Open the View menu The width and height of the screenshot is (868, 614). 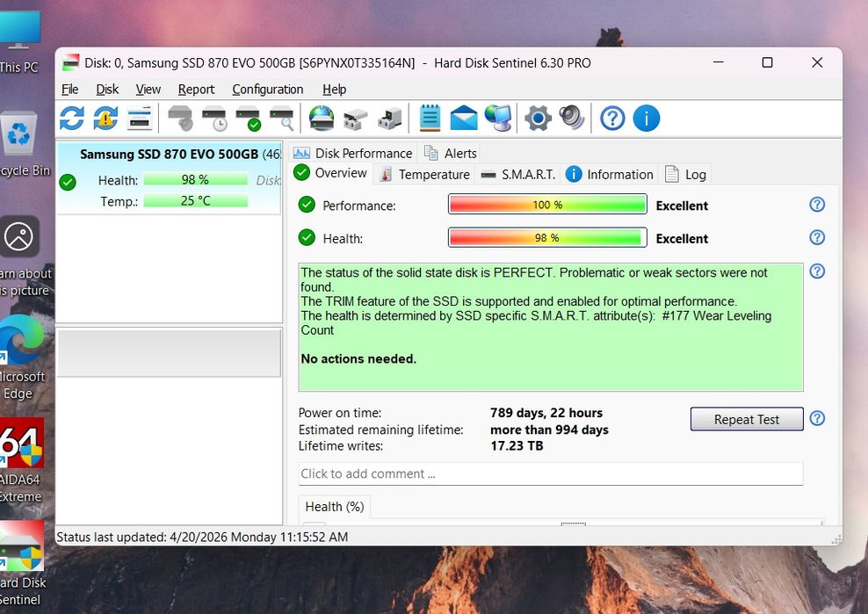148,89
